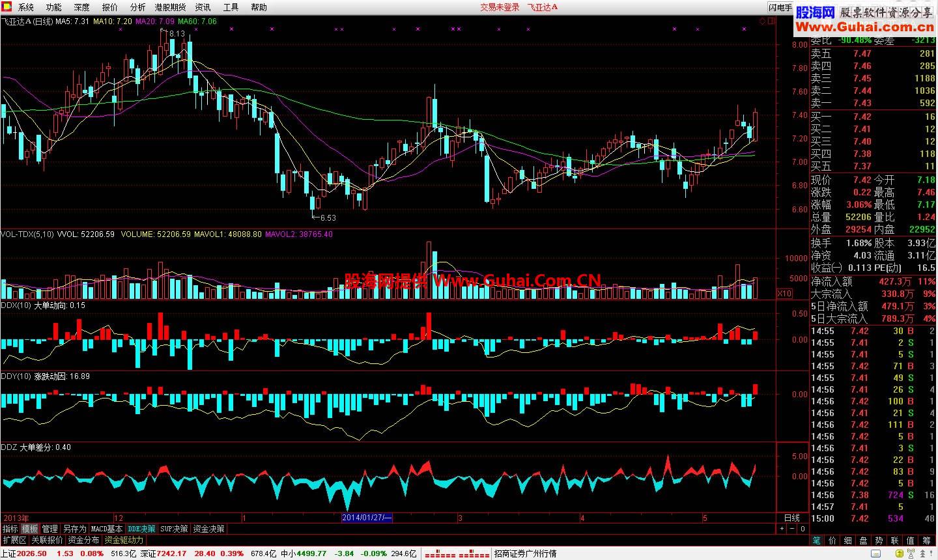Screen dimensions: 938x560
Task: Click the 闪电手 button
Action: point(780,8)
